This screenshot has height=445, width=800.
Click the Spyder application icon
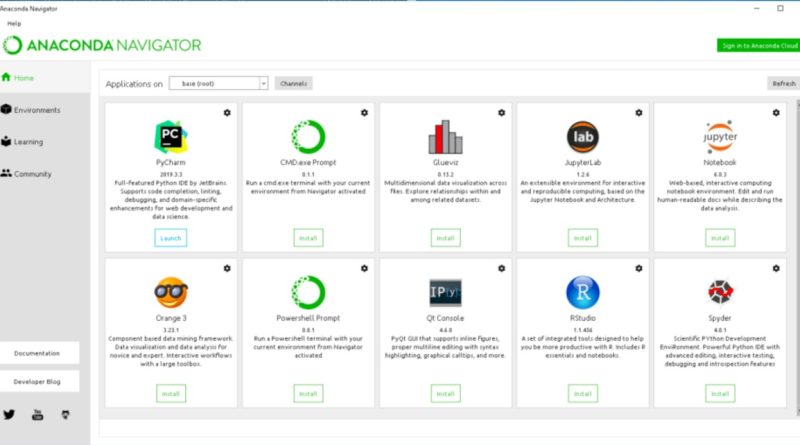720,292
